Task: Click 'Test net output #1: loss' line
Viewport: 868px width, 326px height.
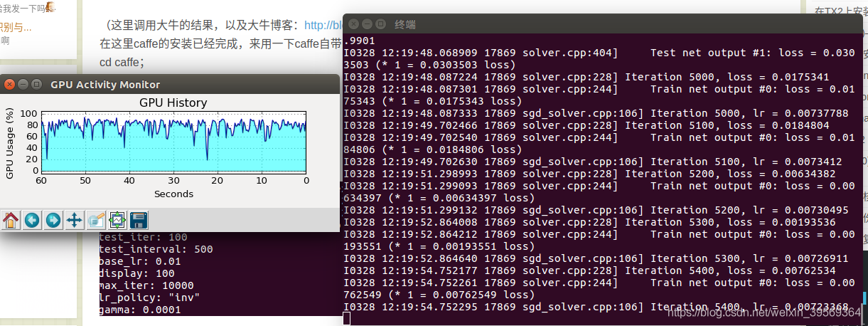Action: pos(599,53)
